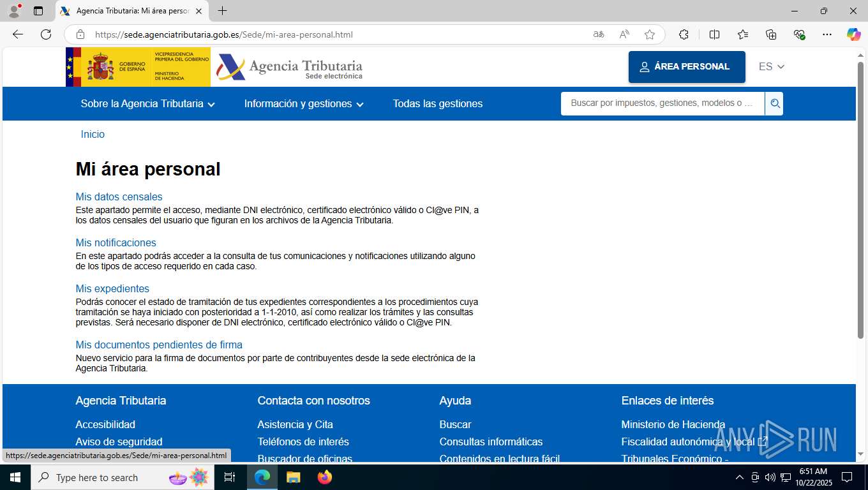The image size is (868, 490).
Task: Open Todas las gestiones menu item
Action: (438, 104)
